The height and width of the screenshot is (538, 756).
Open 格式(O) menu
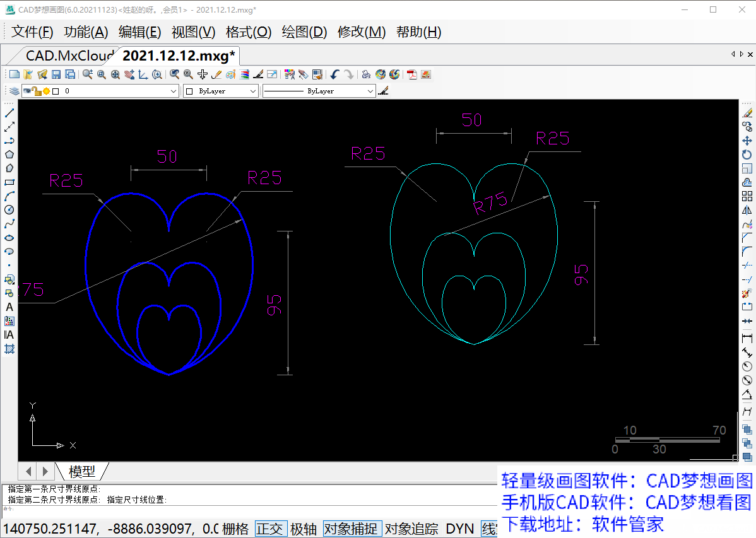[x=249, y=32]
